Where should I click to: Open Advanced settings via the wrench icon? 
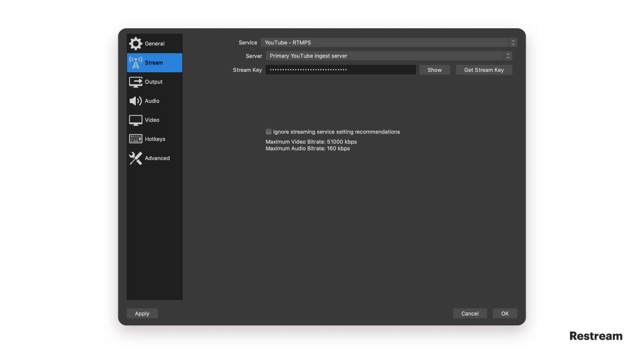pyautogui.click(x=135, y=158)
